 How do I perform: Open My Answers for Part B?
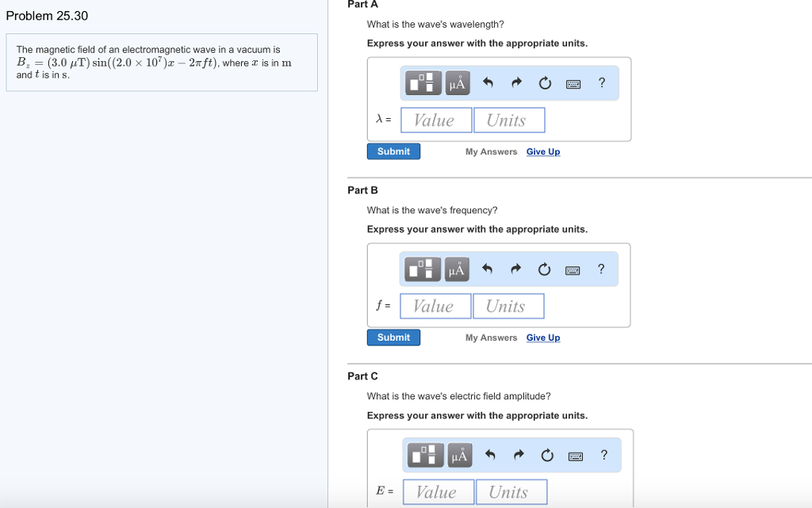click(x=491, y=338)
